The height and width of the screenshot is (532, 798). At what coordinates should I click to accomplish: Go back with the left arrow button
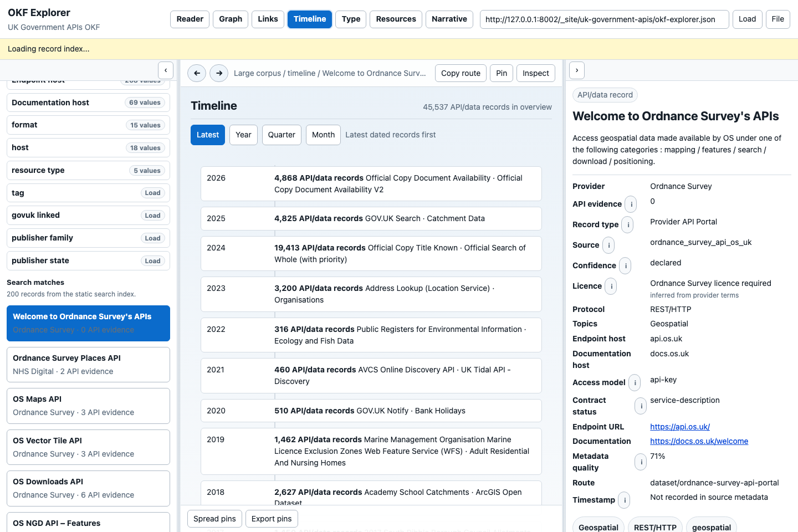[x=197, y=73]
